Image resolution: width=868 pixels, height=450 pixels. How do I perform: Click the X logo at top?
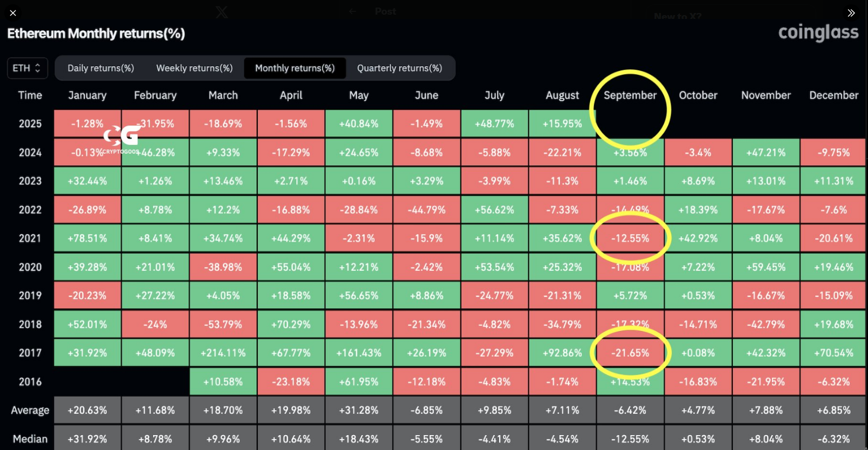[x=222, y=12]
